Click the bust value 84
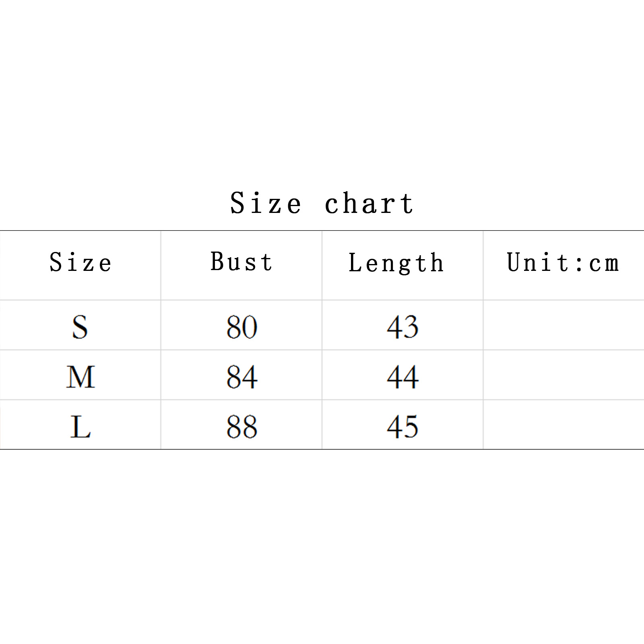Image resolution: width=644 pixels, height=644 pixels. (242, 377)
